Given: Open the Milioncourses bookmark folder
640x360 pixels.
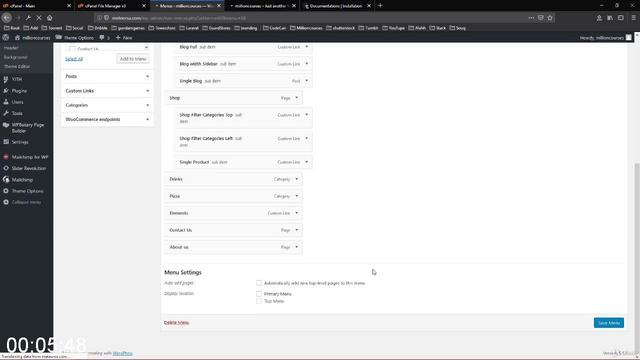Looking at the screenshot, I should (306, 28).
